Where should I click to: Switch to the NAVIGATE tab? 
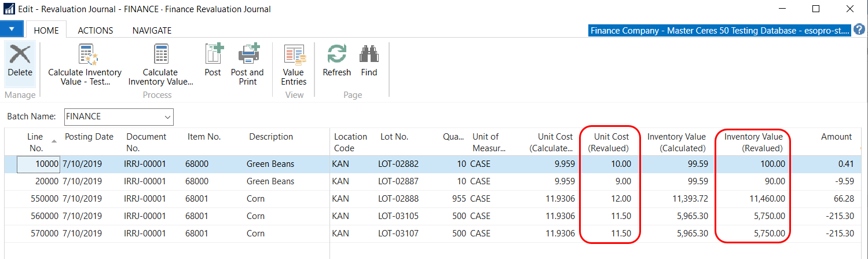click(152, 30)
